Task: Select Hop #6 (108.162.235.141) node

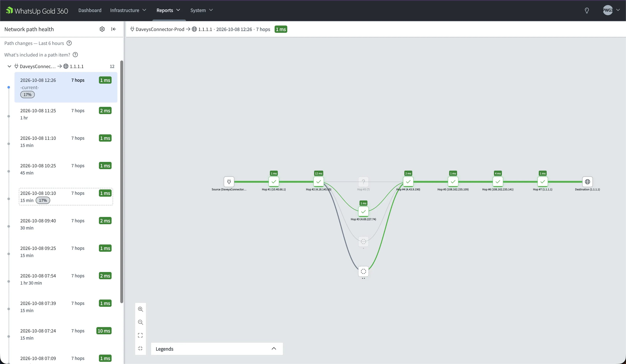Action: click(x=498, y=181)
